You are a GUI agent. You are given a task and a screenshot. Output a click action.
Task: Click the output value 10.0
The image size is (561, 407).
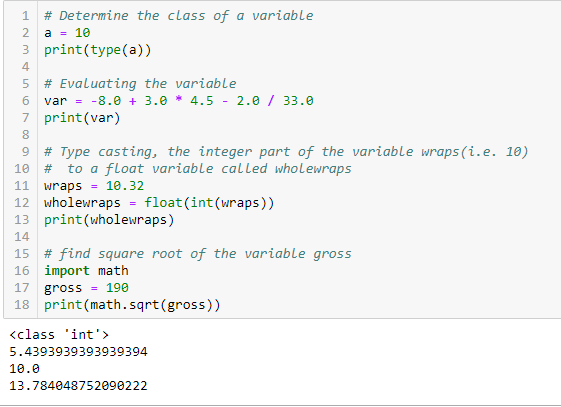25,369
